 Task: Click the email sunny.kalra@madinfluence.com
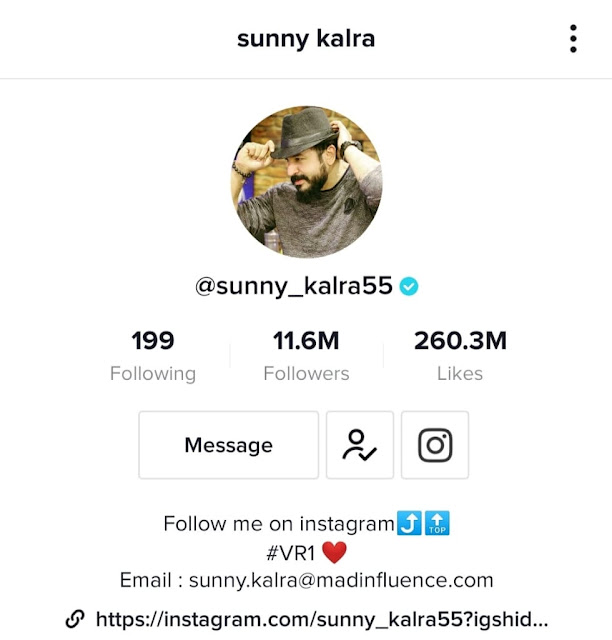pyautogui.click(x=341, y=580)
